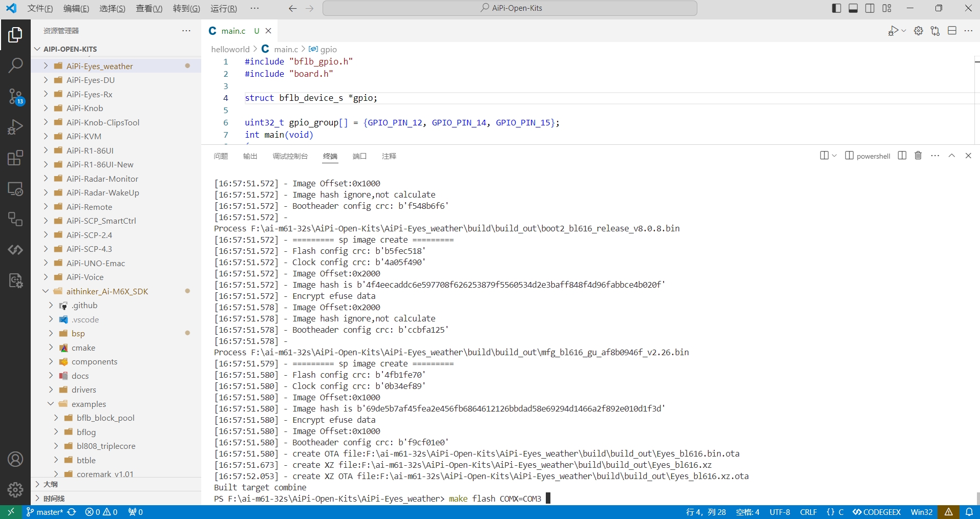Click the Run code play button in editor toolbar

pyautogui.click(x=893, y=31)
